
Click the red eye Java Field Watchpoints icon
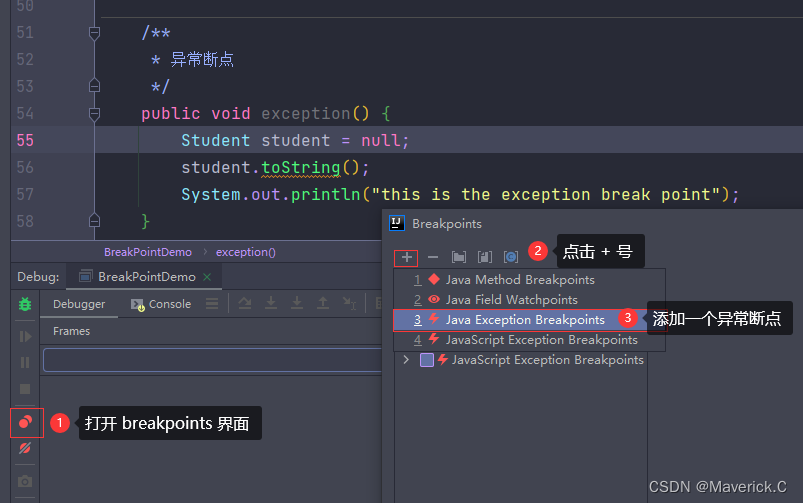(434, 299)
